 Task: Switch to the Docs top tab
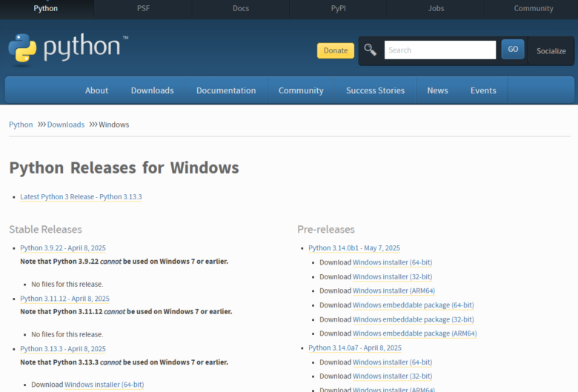[x=241, y=8]
